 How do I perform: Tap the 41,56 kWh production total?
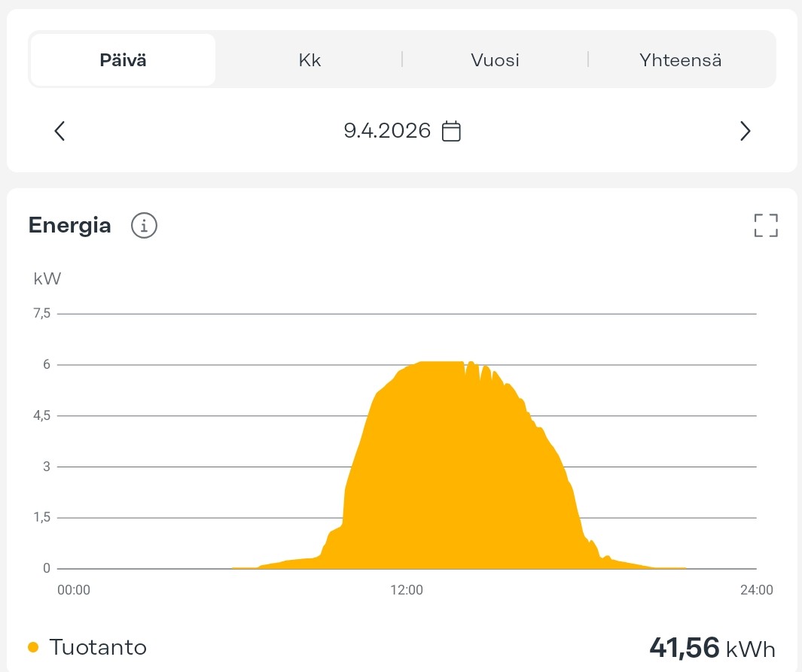click(x=712, y=647)
